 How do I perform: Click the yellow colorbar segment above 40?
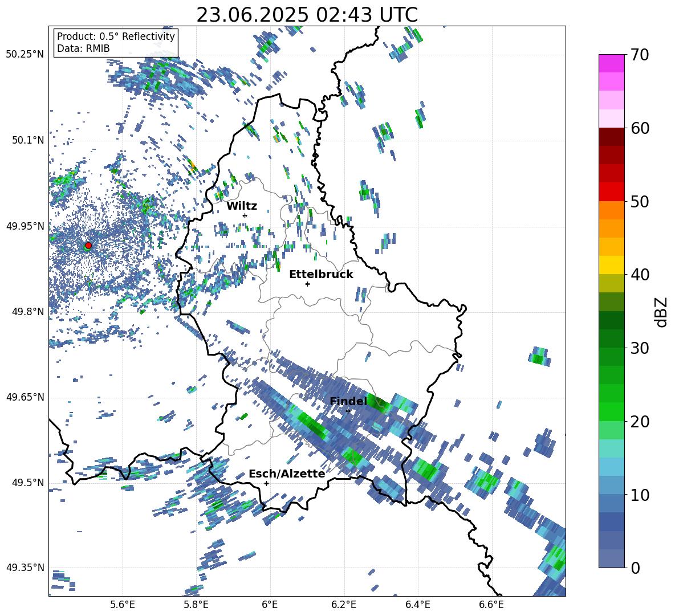point(611,265)
